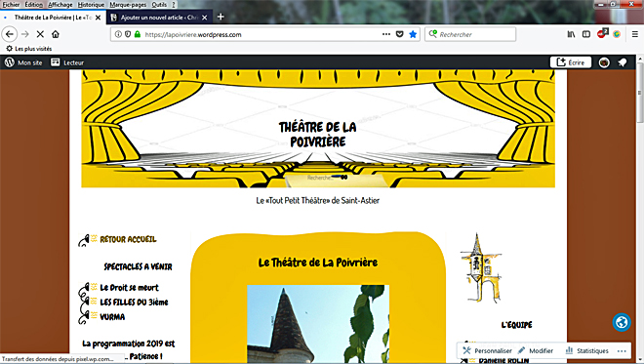Open page actions three-dot menu in address bar
644x364 pixels.
tap(386, 34)
